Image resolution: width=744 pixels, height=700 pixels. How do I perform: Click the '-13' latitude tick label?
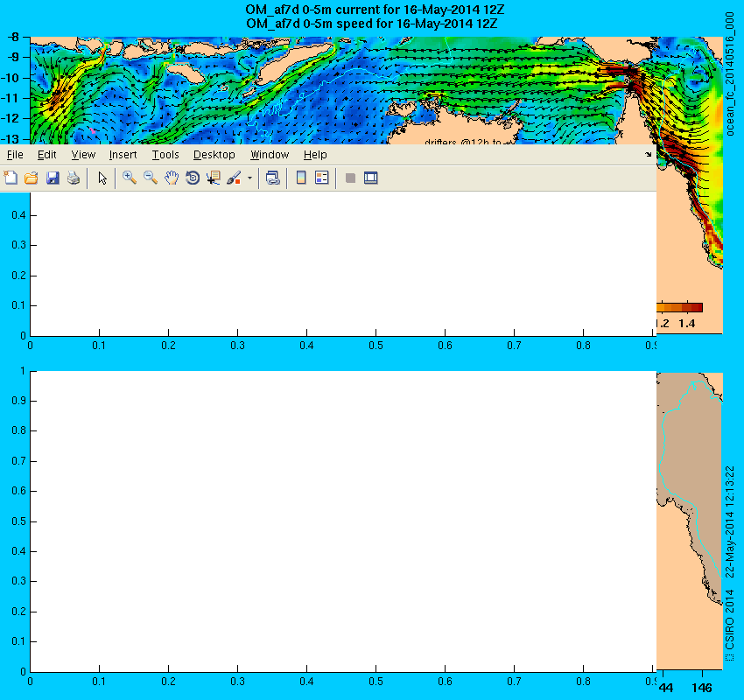9,138
